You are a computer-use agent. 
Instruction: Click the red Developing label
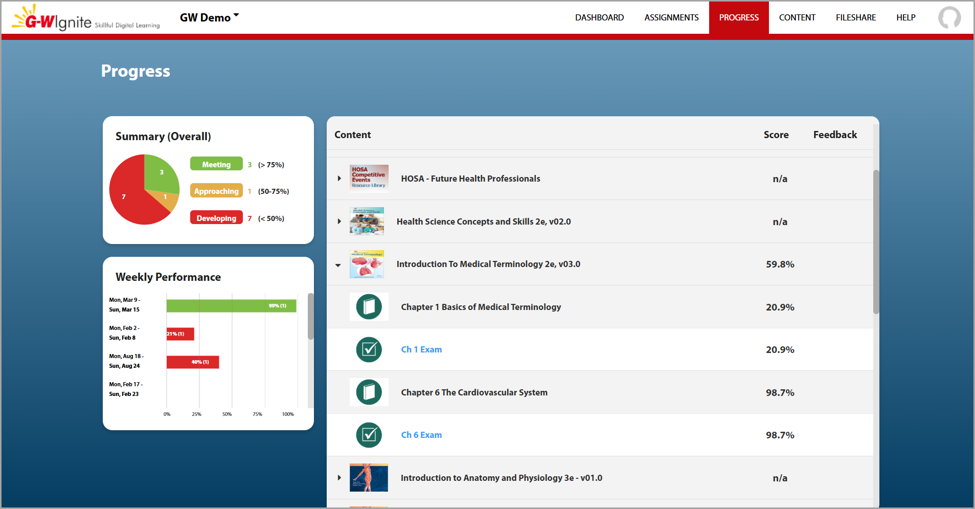pyautogui.click(x=216, y=218)
